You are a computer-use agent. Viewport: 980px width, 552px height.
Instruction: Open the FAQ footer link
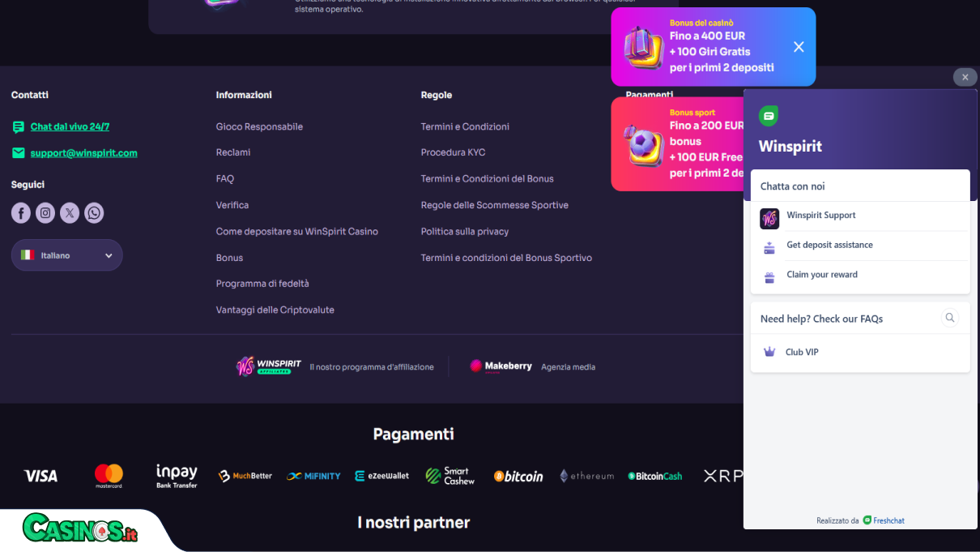(225, 178)
